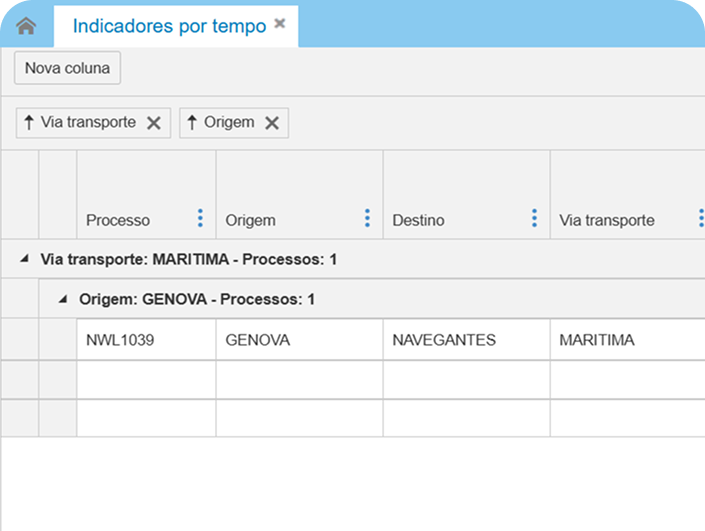The image size is (705, 531).
Task: Select the Via transporte: MARITIMA group row
Action: 353,259
